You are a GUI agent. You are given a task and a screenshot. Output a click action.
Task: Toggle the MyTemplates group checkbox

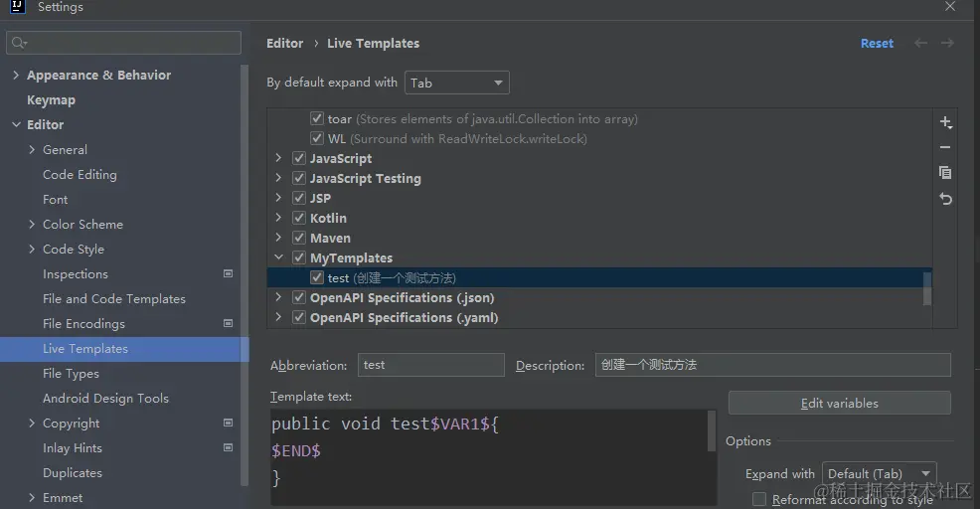(x=299, y=257)
